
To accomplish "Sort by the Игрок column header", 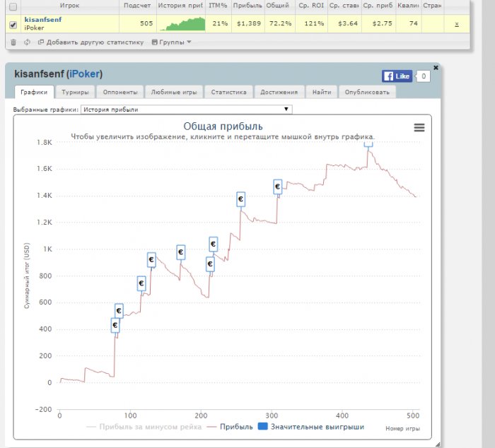I will (x=69, y=6).
